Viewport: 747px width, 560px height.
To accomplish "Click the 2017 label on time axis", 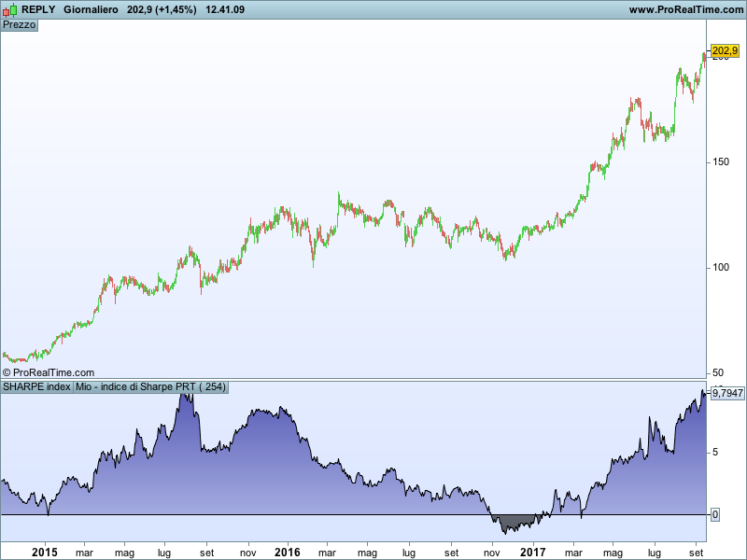I will (x=532, y=553).
